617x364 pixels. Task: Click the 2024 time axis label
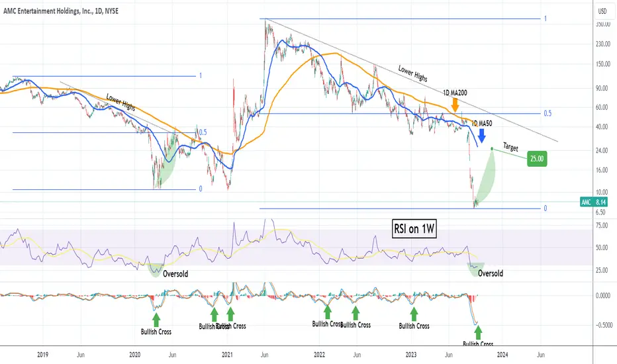[x=502, y=355]
